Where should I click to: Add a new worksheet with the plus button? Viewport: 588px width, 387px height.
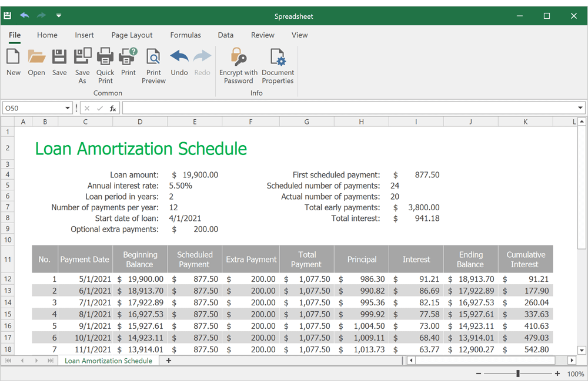[x=168, y=361]
